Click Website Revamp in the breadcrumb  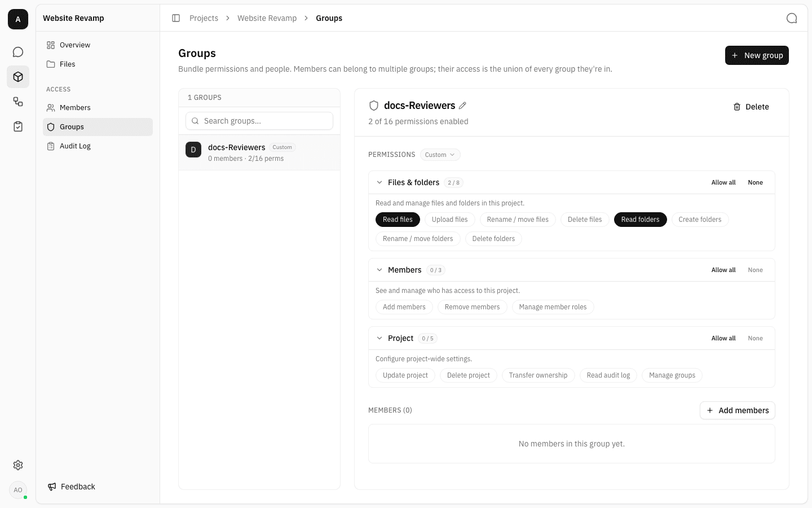[x=267, y=18]
